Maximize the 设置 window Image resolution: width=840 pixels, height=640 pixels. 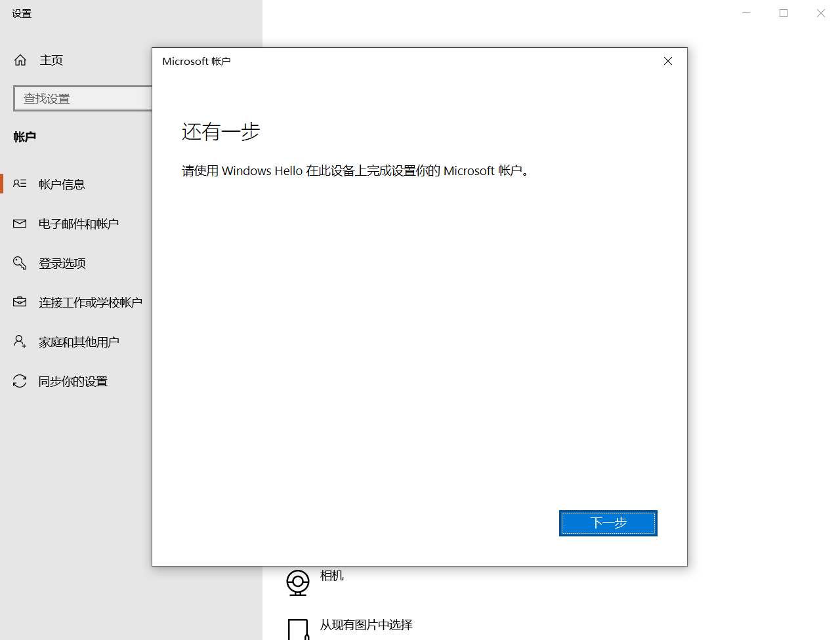784,13
